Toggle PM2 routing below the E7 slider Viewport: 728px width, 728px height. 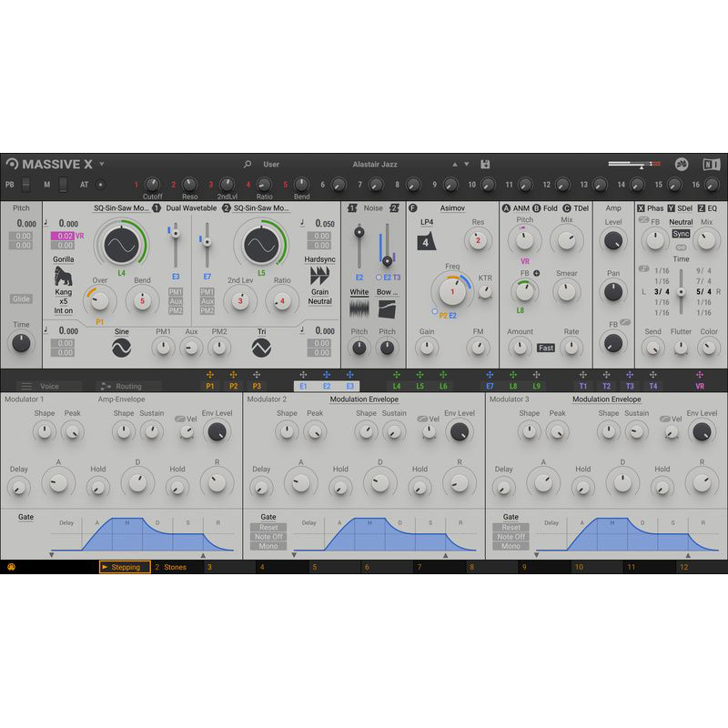207,310
